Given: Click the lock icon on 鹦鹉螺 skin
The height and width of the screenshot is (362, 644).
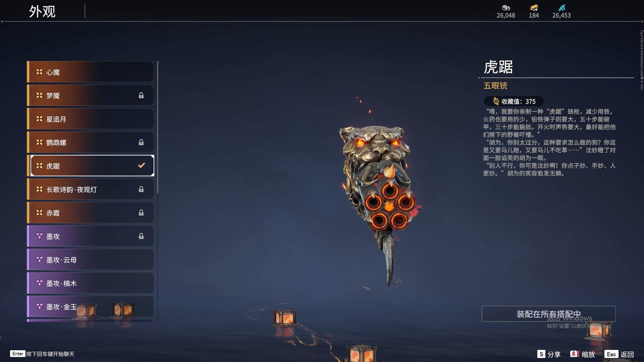Looking at the screenshot, I should pyautogui.click(x=141, y=142).
